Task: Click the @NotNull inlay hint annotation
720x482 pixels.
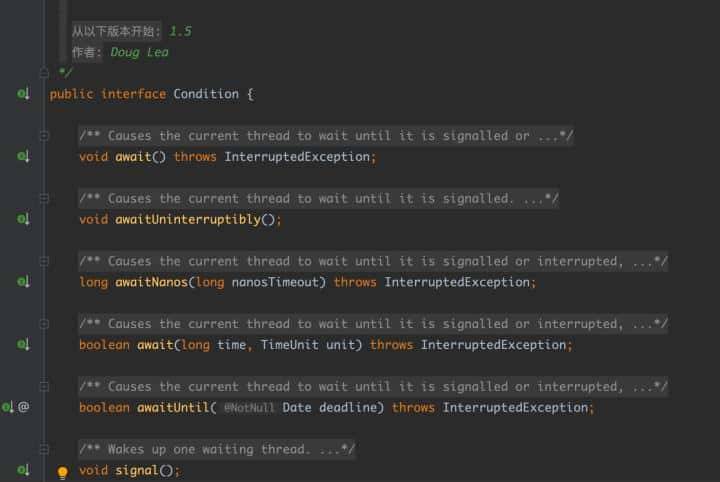Action: pyautogui.click(x=249, y=408)
